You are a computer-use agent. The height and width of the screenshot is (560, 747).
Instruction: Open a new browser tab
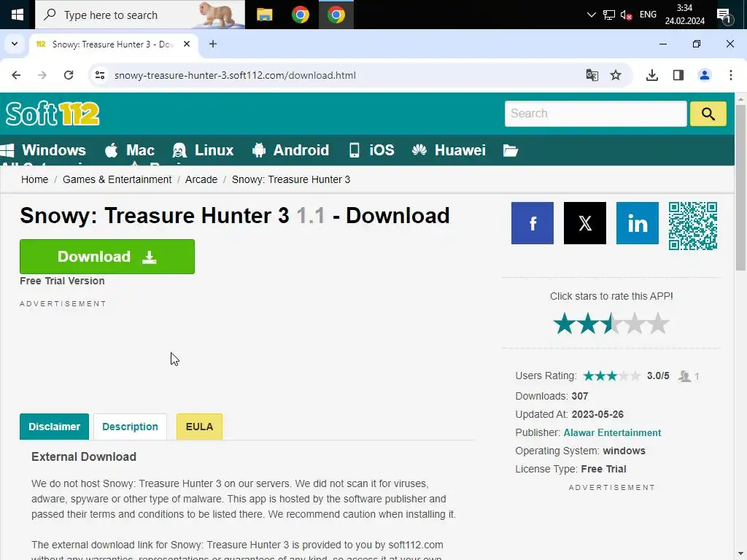pyautogui.click(x=213, y=44)
